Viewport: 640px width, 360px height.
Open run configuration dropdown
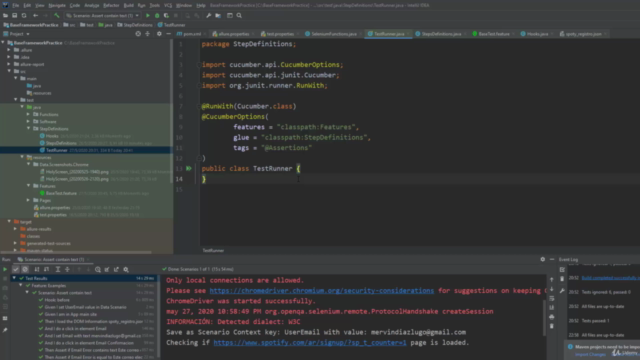pyautogui.click(x=102, y=16)
